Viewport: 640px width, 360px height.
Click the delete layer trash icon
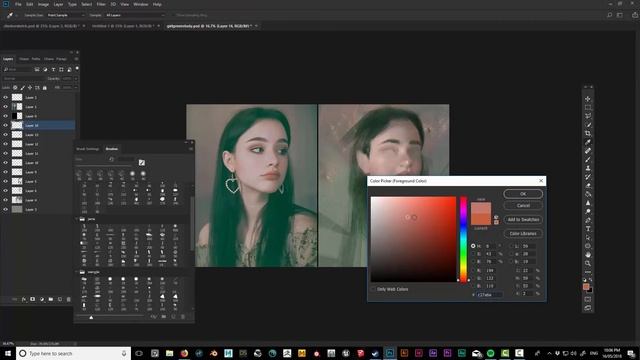[x=69, y=299]
